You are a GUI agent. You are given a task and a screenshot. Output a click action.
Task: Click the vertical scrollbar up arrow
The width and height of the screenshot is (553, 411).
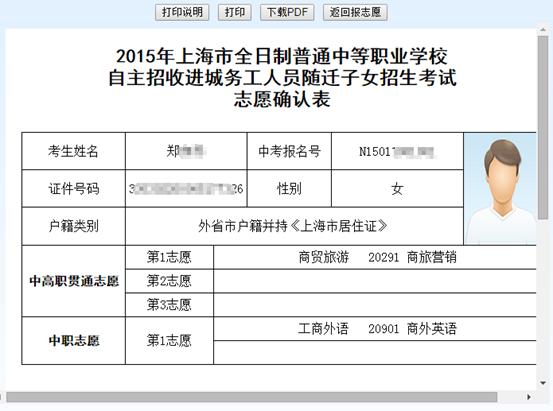pos(543,31)
